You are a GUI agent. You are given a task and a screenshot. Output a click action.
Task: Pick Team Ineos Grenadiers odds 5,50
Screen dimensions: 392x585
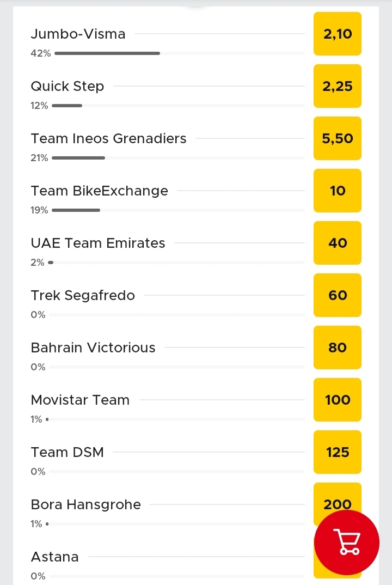click(338, 138)
